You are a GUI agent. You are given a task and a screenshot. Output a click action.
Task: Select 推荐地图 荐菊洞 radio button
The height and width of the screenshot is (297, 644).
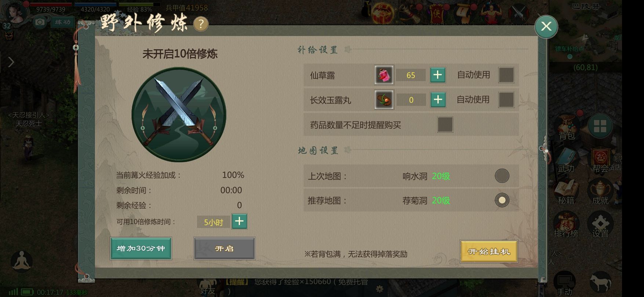[x=502, y=200]
